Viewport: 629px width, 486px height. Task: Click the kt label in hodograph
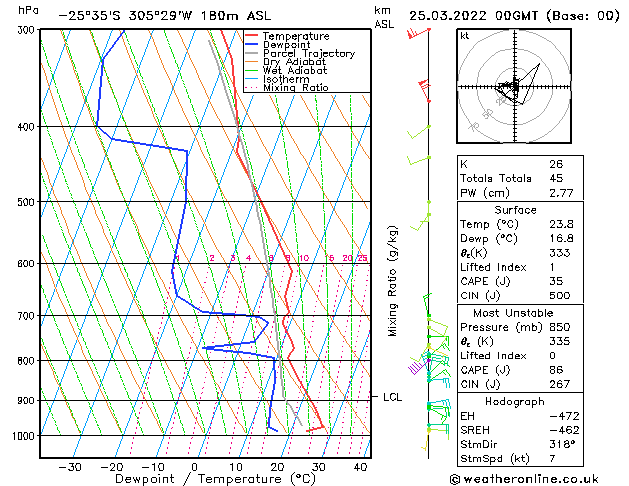pos(465,36)
